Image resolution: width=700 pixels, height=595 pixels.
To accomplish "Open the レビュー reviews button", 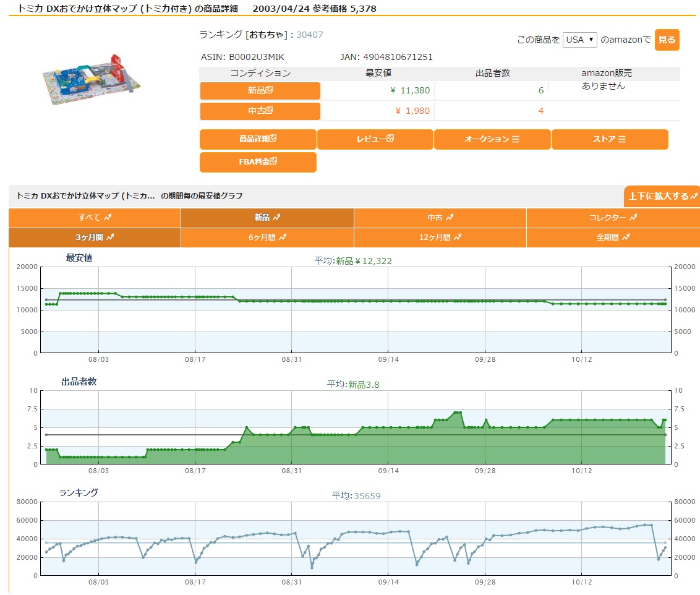I will tap(375, 139).
